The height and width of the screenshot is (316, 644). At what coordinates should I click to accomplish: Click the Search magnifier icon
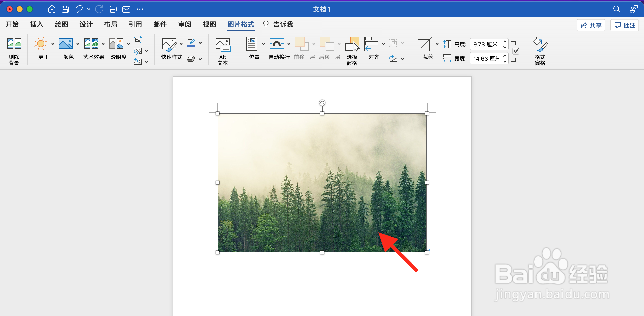[617, 9]
